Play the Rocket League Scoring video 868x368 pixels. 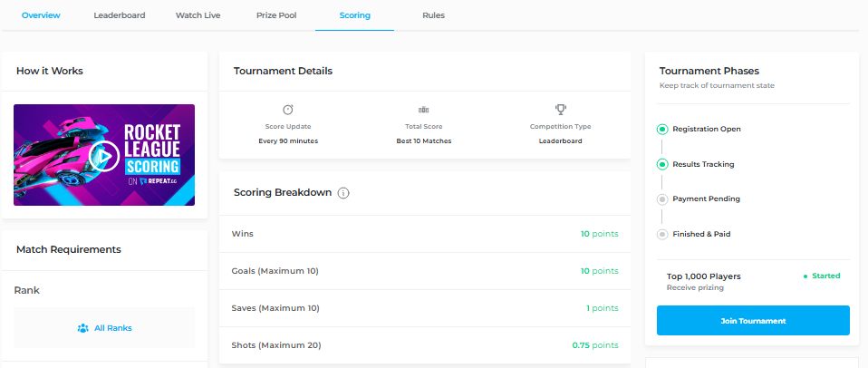(x=103, y=156)
